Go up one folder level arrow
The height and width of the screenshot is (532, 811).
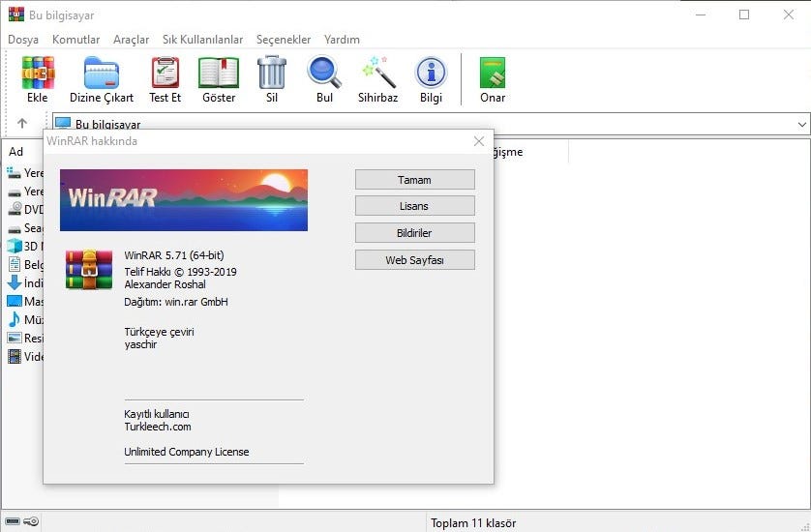click(21, 123)
